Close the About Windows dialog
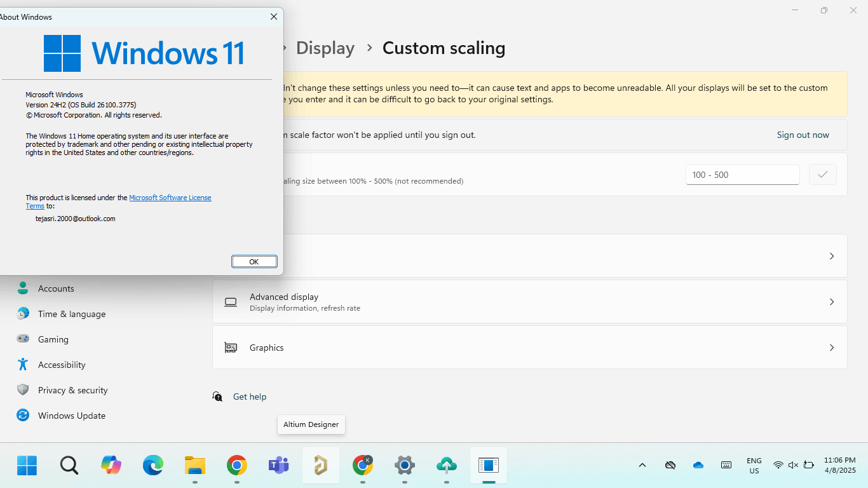The width and height of the screenshot is (868, 488). [274, 17]
